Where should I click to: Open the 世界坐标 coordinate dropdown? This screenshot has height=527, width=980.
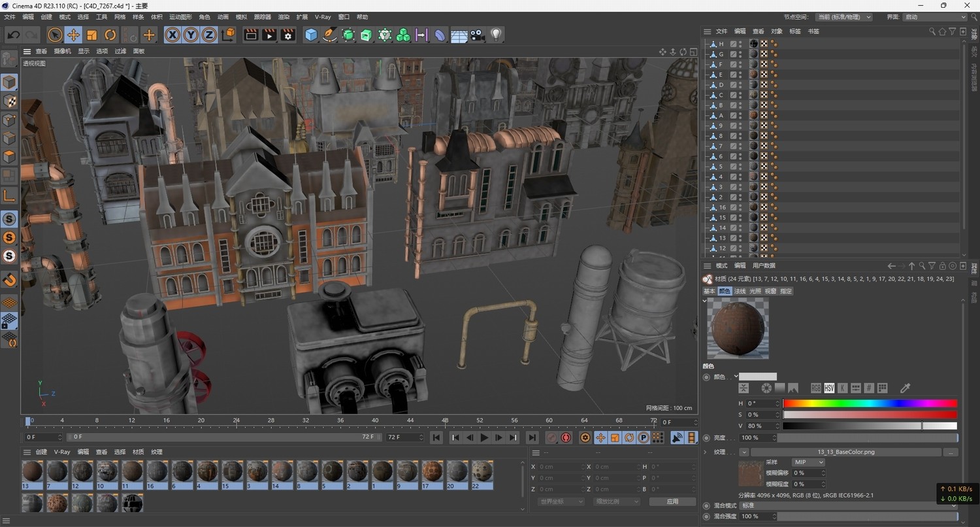point(561,501)
